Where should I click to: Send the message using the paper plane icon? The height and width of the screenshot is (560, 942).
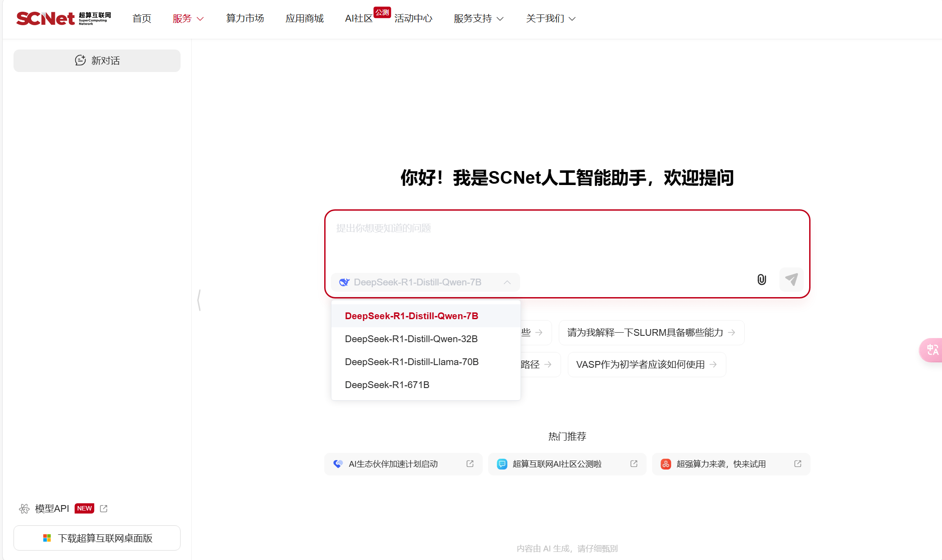point(791,280)
